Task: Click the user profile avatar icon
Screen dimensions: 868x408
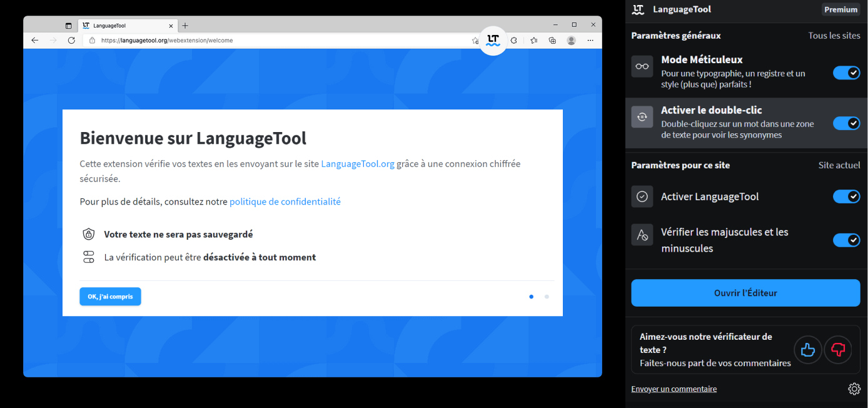Action: tap(571, 40)
